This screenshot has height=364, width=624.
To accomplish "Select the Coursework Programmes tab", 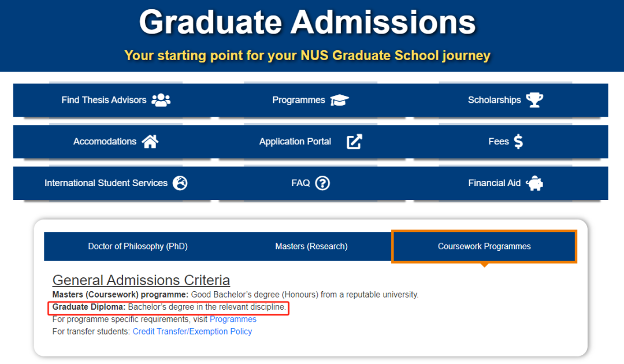I will click(x=484, y=246).
